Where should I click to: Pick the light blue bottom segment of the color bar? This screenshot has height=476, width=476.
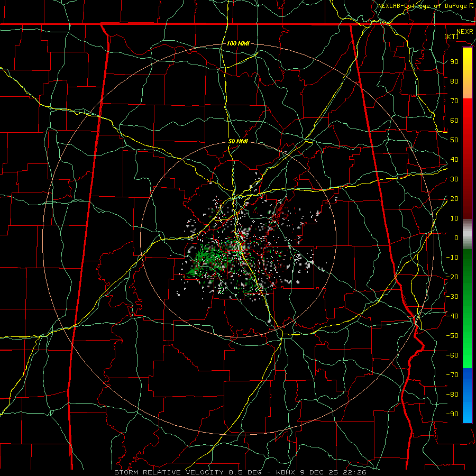coord(467,413)
